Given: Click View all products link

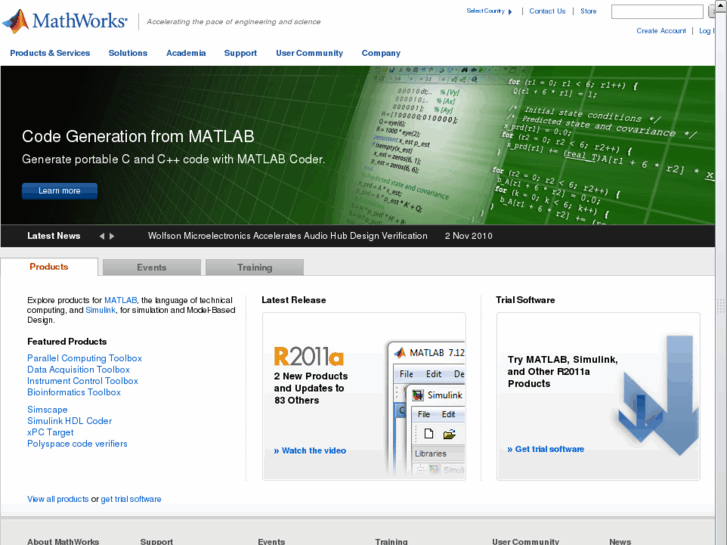Looking at the screenshot, I should pos(58,499).
